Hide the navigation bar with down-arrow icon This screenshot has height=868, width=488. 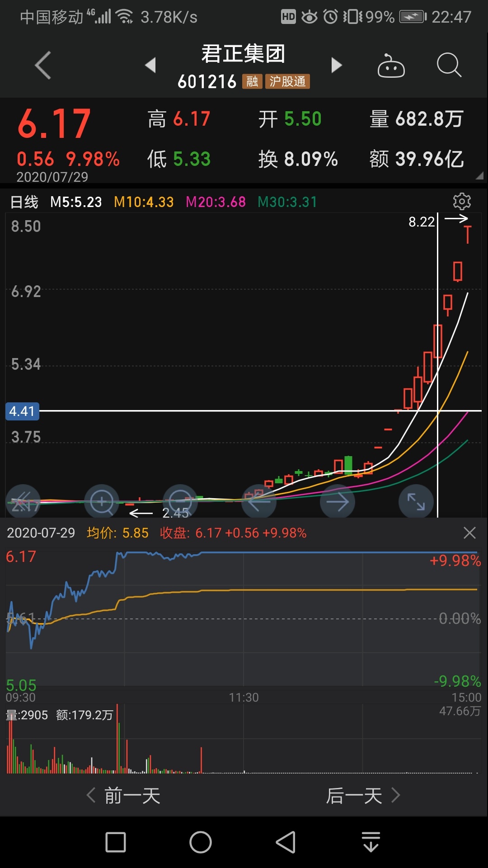coord(371,842)
